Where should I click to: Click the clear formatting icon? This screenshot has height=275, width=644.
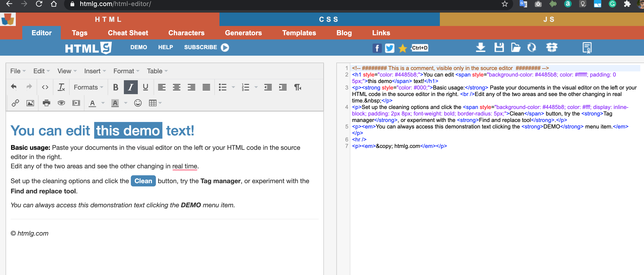(61, 87)
